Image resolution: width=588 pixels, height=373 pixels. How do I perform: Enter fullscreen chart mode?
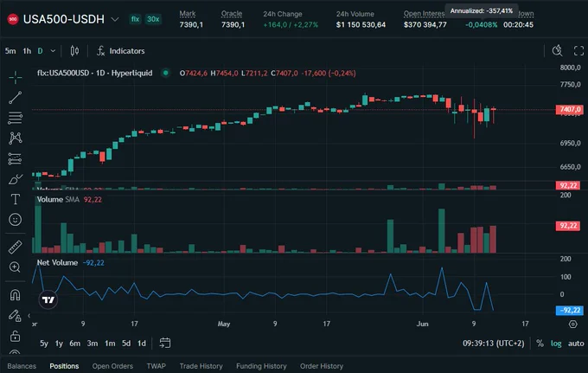point(578,51)
